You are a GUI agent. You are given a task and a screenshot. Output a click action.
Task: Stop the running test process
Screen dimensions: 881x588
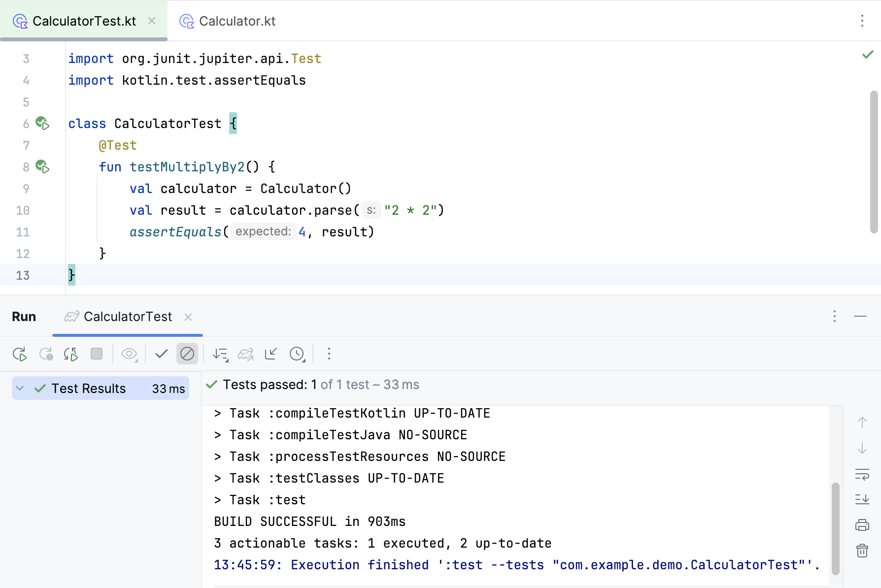(97, 354)
